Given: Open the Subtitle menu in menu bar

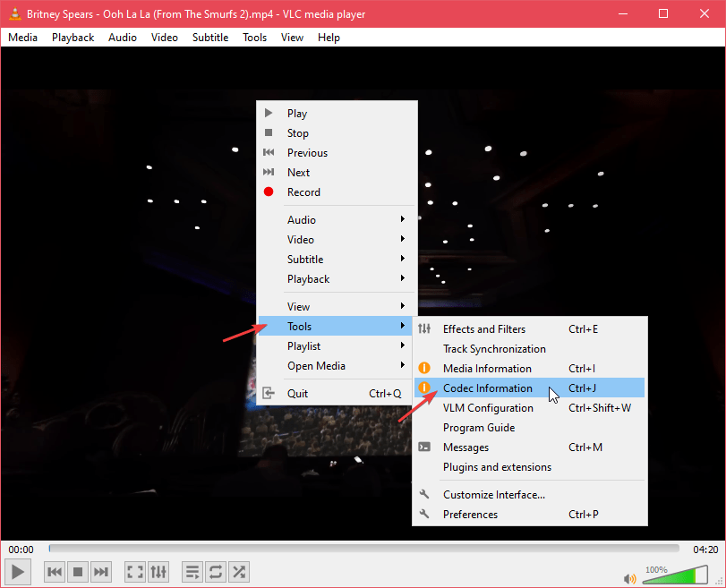Looking at the screenshot, I should 210,38.
